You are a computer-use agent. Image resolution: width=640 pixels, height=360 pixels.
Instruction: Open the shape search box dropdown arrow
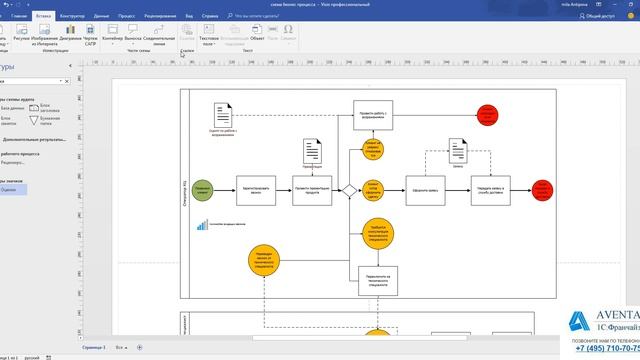(60, 81)
